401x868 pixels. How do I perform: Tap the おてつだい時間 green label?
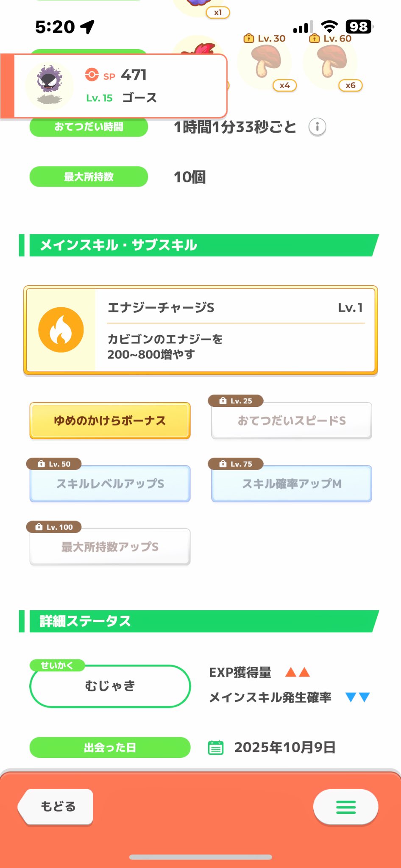[89, 127]
